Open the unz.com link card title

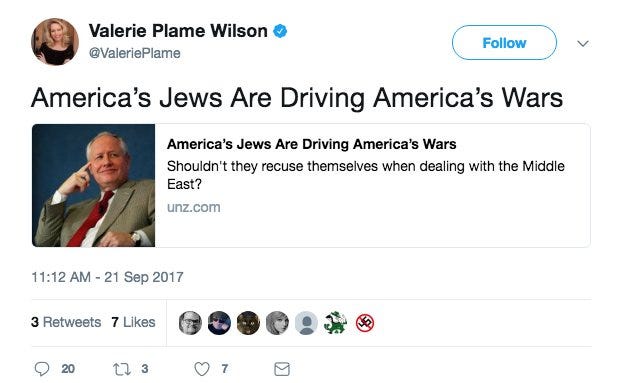click(x=311, y=144)
